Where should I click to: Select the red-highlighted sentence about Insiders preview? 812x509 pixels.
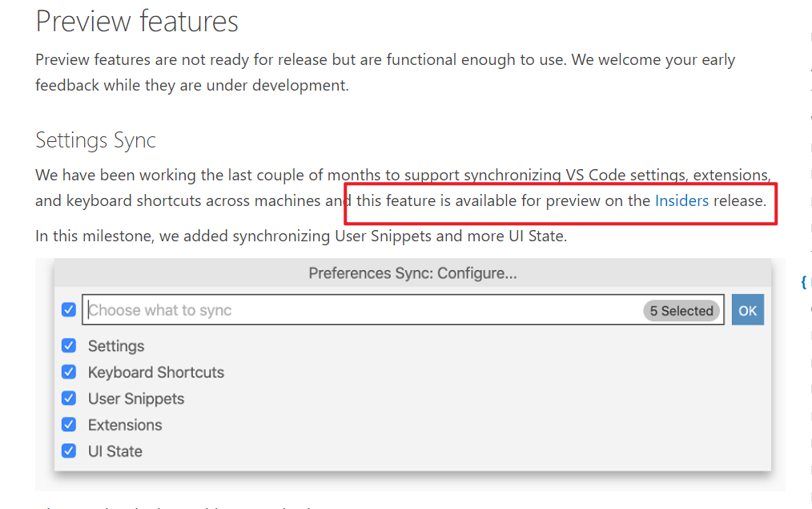tap(559, 200)
